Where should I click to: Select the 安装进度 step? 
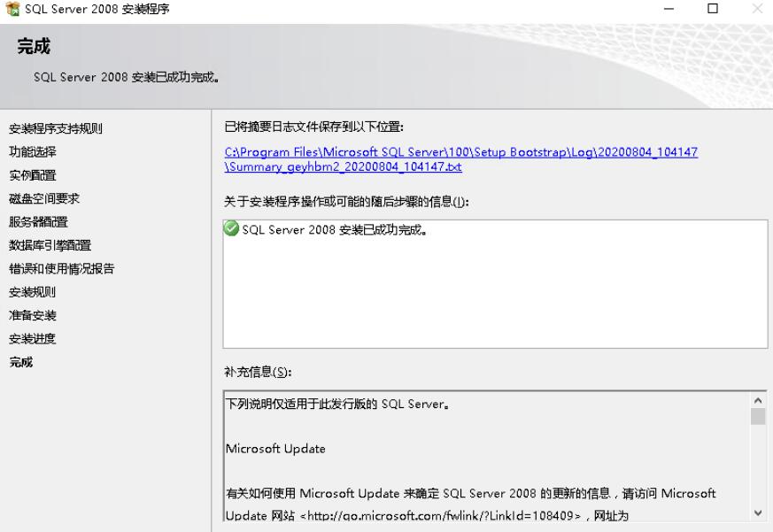pos(33,339)
